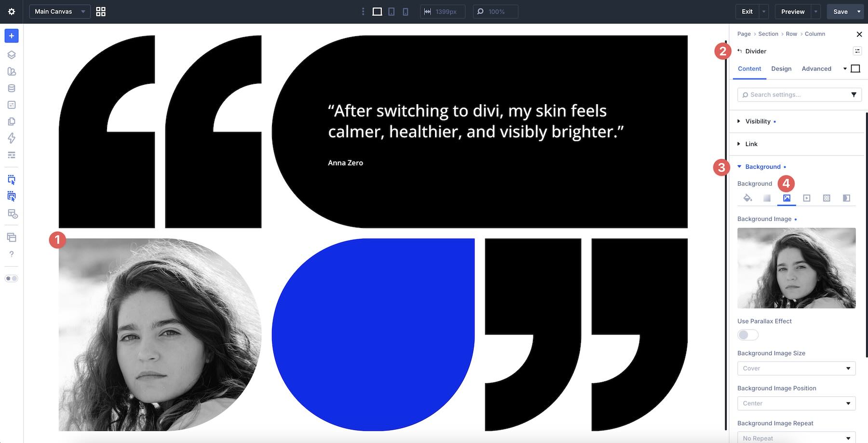Click the striped list icon in left sidebar

pyautogui.click(x=12, y=155)
